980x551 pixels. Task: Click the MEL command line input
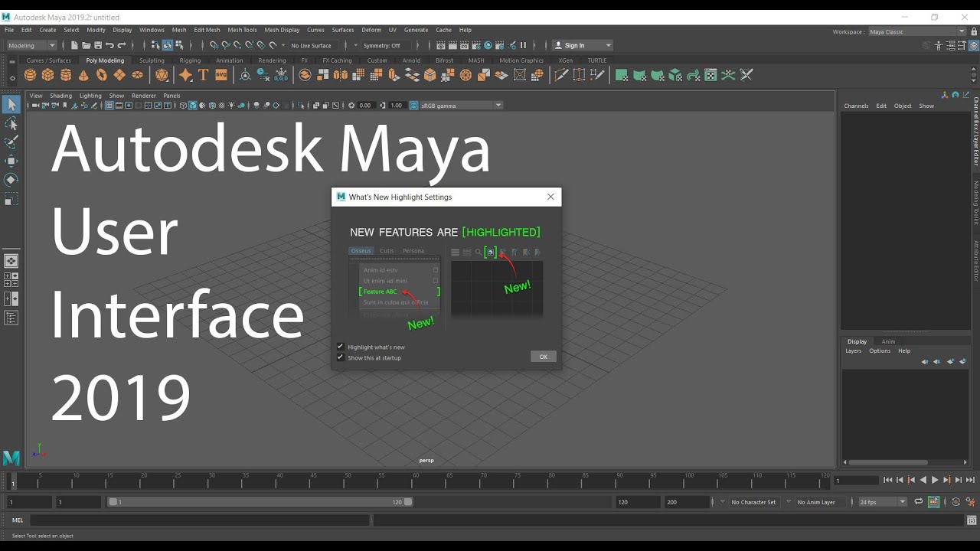(200, 520)
